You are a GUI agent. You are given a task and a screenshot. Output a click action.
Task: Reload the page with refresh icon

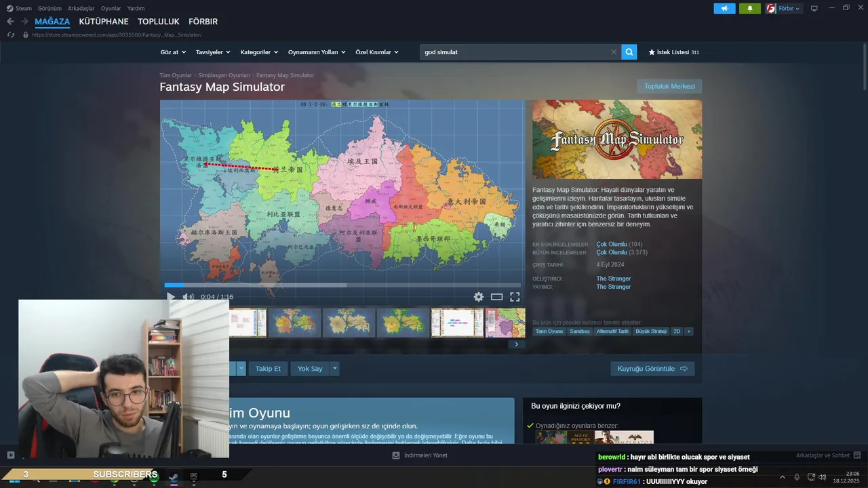(10, 35)
